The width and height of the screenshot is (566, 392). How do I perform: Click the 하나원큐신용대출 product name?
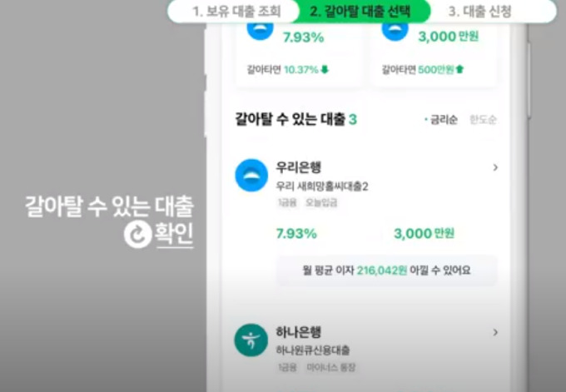[x=313, y=350]
